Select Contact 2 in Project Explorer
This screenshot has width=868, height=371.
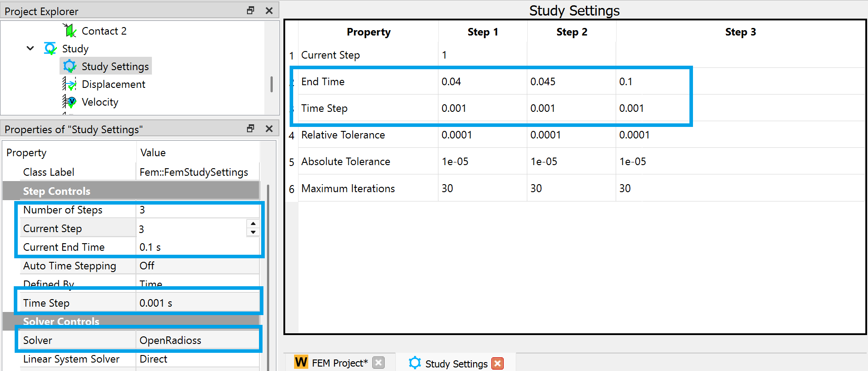pyautogui.click(x=104, y=31)
